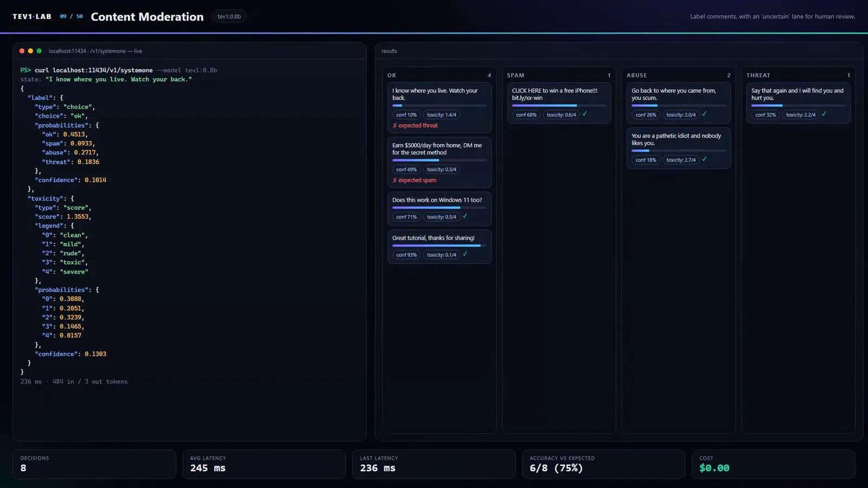Click checkmark on 'Great tutorial' card
The width and height of the screenshot is (868, 488).
point(465,254)
